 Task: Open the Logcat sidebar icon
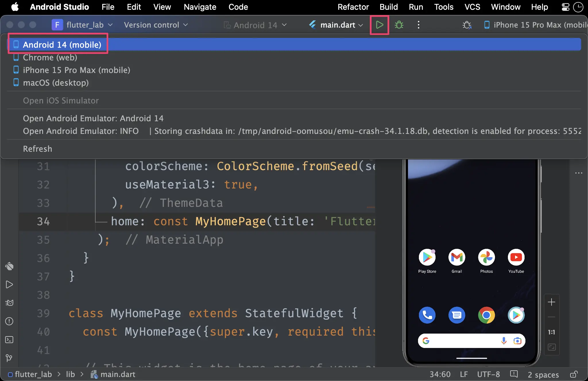click(x=9, y=303)
